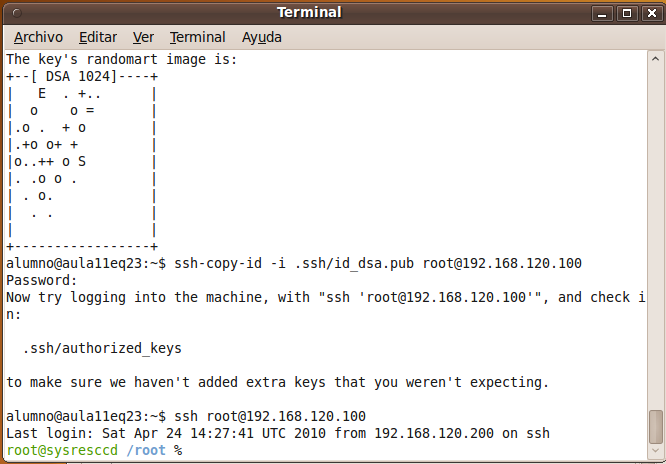
Task: Maximize the Terminal window
Action: pyautogui.click(x=626, y=13)
